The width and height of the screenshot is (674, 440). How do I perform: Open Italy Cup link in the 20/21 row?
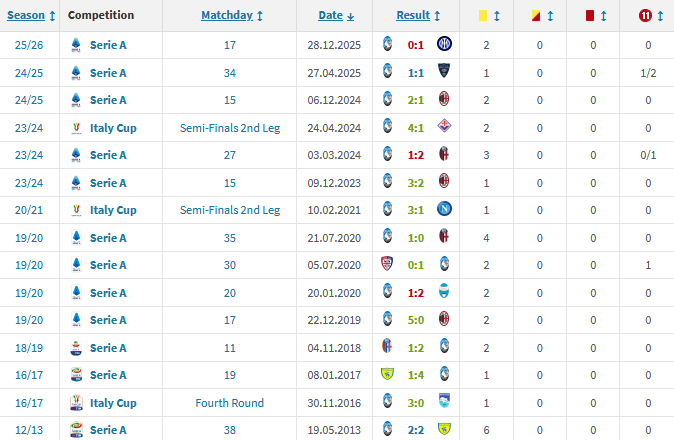(112, 210)
